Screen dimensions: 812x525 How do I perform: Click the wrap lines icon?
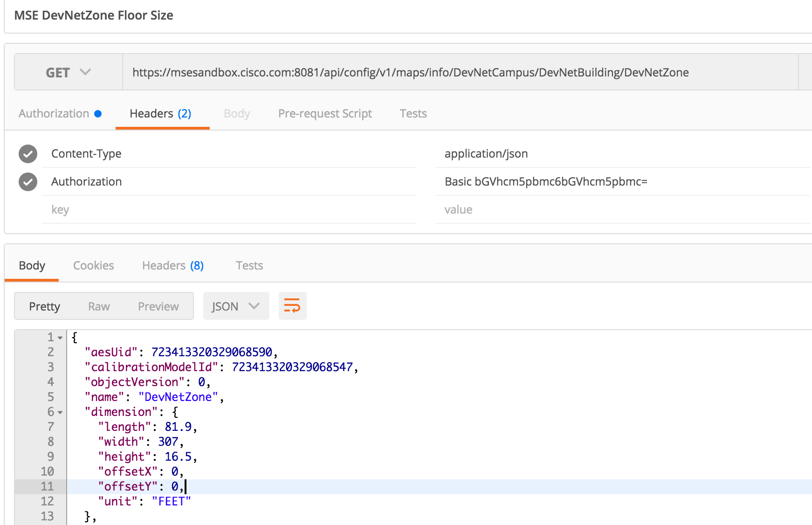point(292,306)
